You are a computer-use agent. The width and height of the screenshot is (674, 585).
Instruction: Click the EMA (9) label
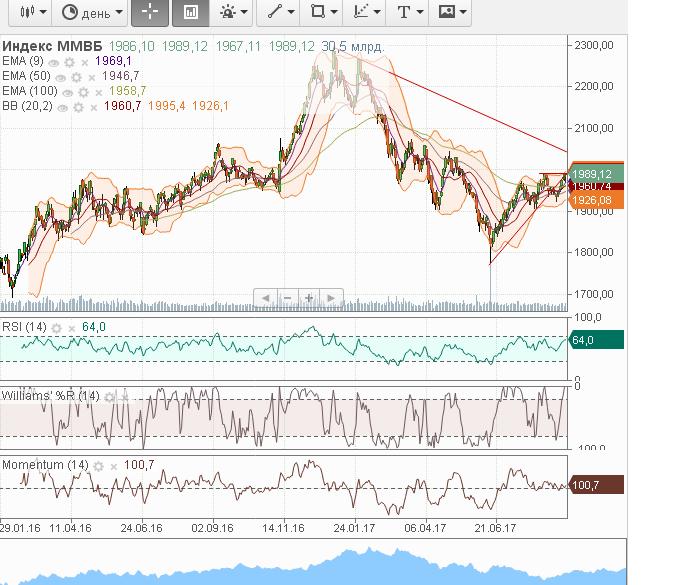(23, 61)
